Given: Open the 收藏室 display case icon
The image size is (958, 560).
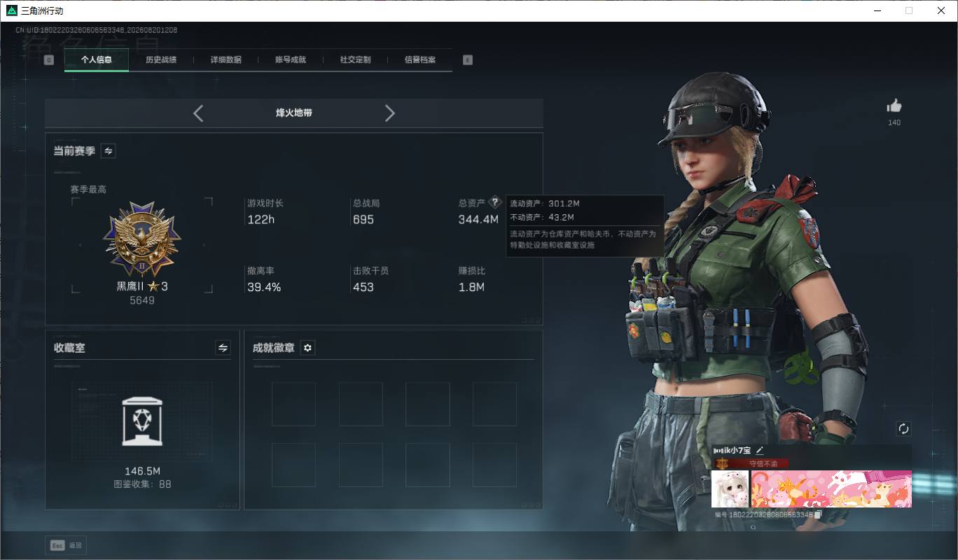Looking at the screenshot, I should pyautogui.click(x=142, y=421).
